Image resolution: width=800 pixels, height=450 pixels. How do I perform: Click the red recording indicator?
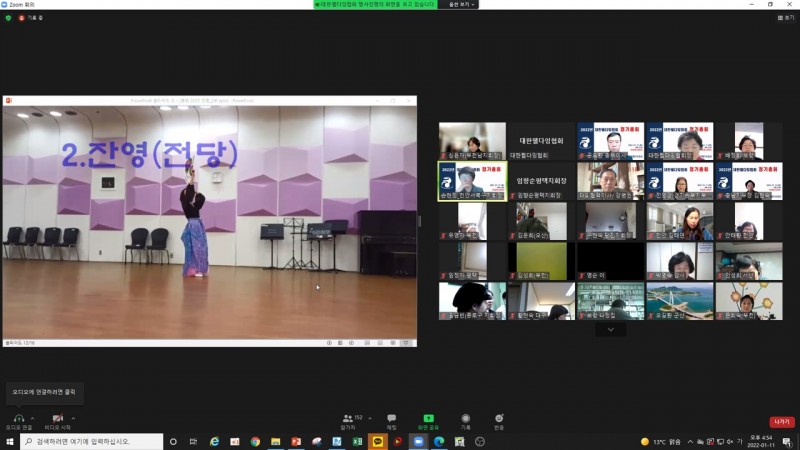tap(22, 18)
